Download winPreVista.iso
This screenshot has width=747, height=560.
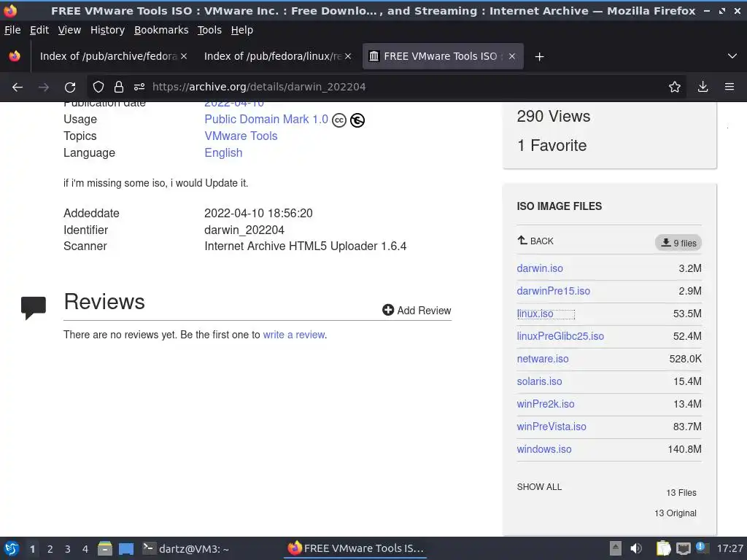click(551, 427)
